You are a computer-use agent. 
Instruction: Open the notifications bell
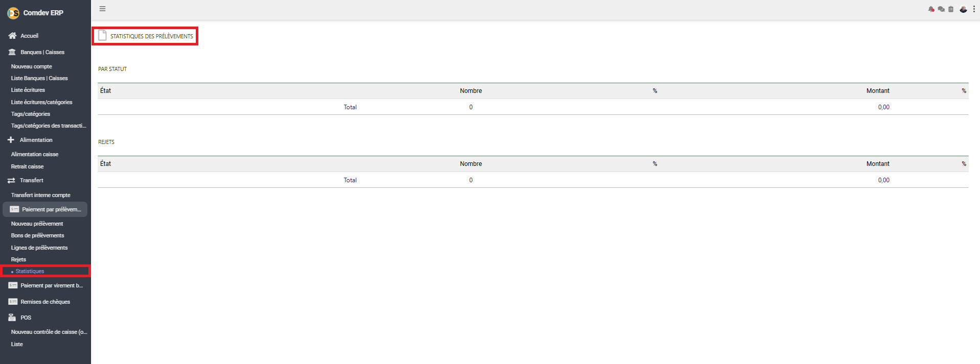(931, 9)
